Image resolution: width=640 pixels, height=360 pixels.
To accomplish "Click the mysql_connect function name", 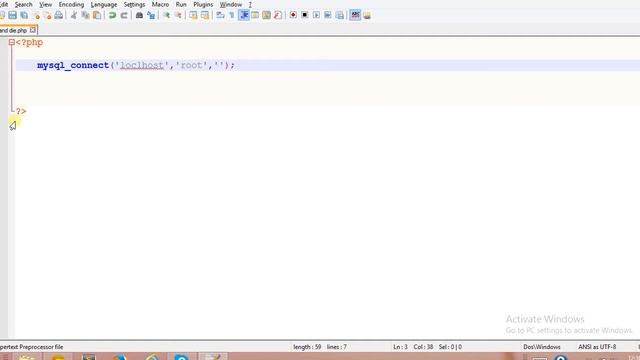I will [x=73, y=65].
